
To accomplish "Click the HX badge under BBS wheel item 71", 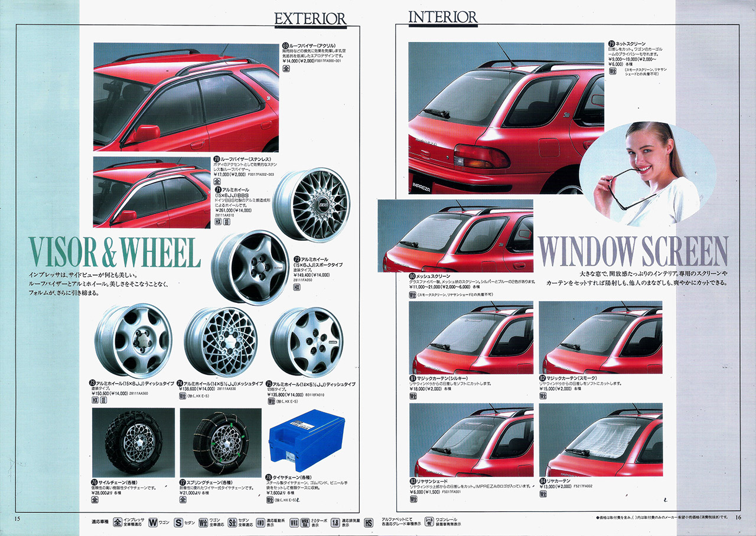I will tap(217, 222).
